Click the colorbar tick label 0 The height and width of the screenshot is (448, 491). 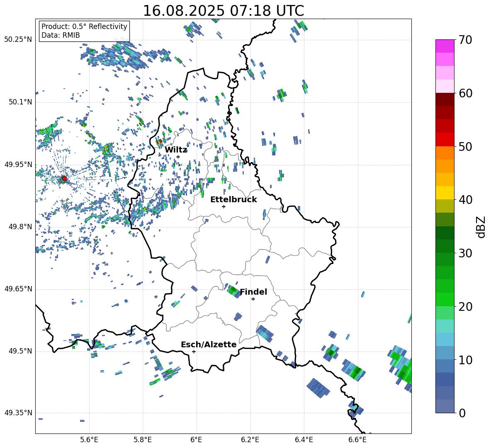(462, 413)
